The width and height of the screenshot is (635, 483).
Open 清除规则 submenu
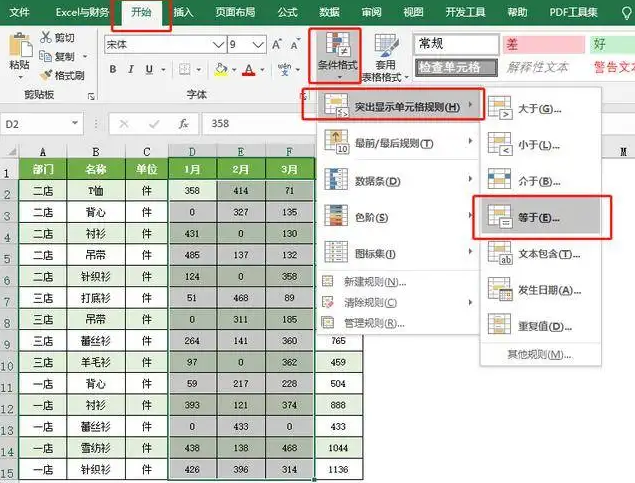click(x=399, y=302)
